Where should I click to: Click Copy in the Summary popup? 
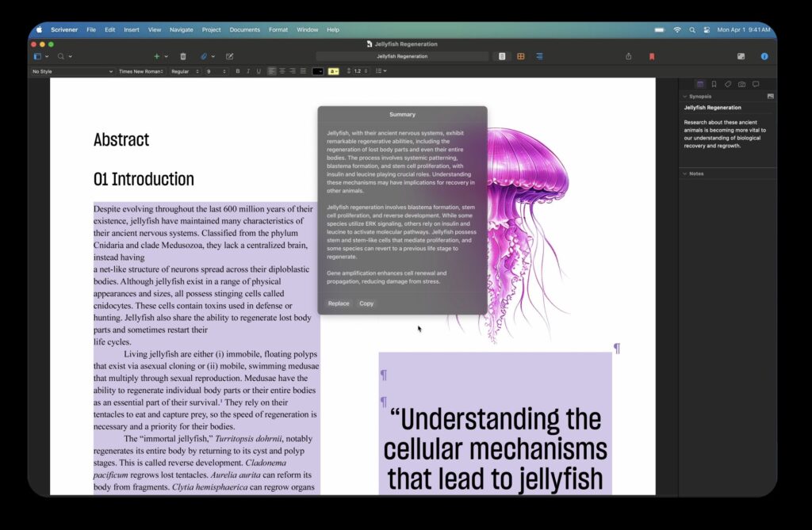coord(366,303)
